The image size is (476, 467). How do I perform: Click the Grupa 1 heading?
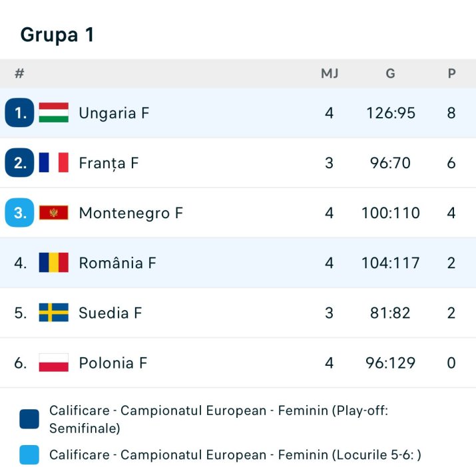coord(57,35)
